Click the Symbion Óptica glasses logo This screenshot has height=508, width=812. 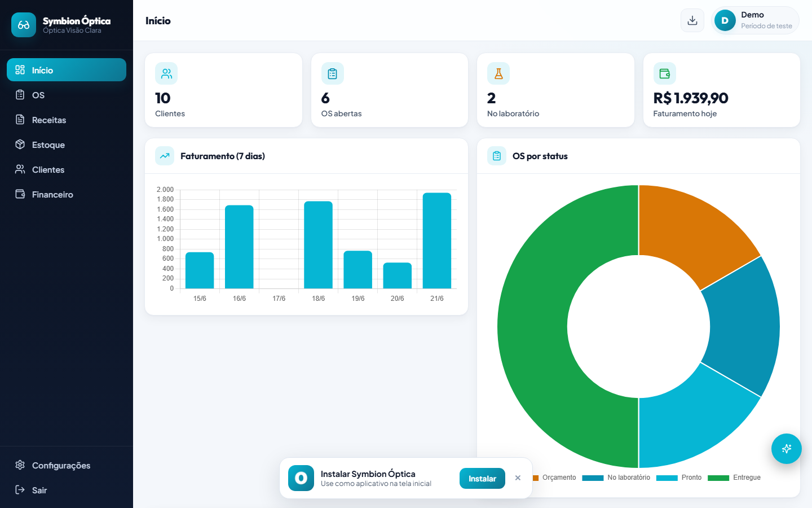24,25
